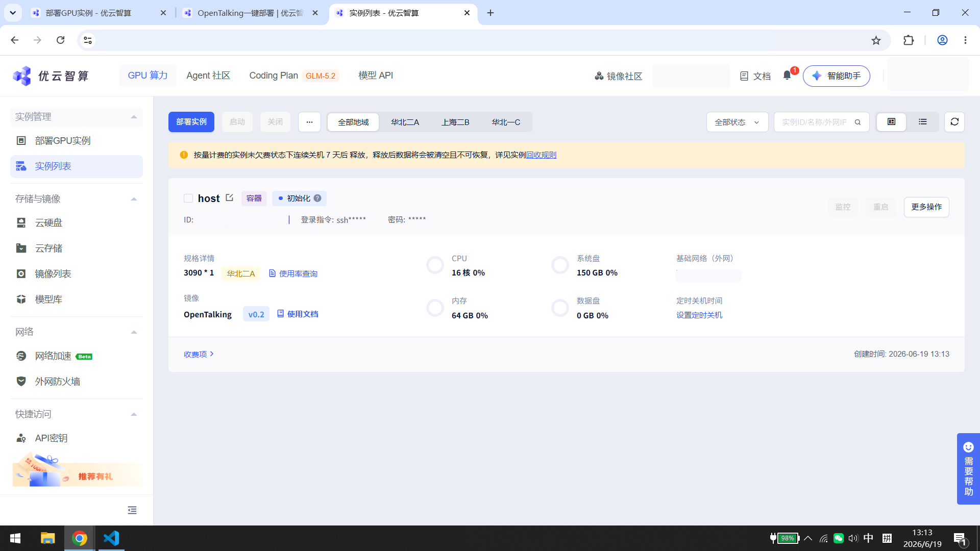Screen dimensions: 980x551
Task: Click the API密钥 icon
Action: coord(21,438)
